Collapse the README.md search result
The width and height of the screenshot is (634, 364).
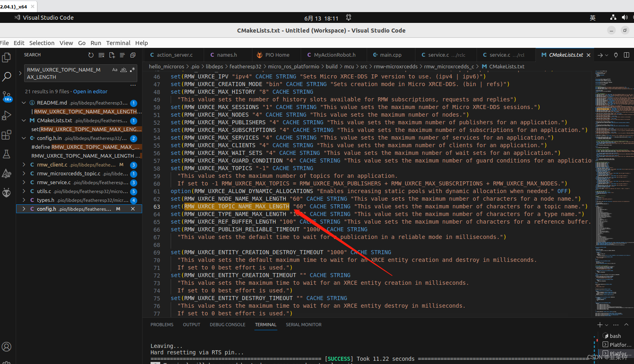(24, 103)
